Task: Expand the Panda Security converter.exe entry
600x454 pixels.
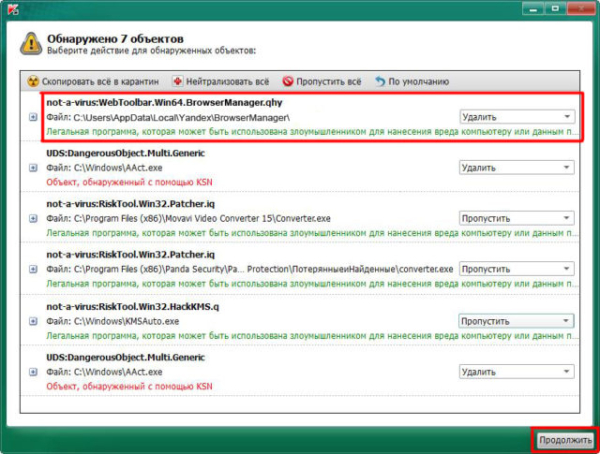Action: pos(33,269)
